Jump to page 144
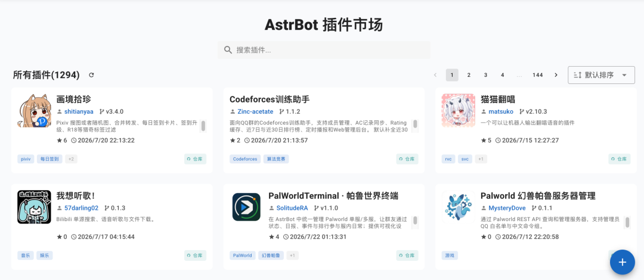This screenshot has width=644, height=280. point(538,74)
